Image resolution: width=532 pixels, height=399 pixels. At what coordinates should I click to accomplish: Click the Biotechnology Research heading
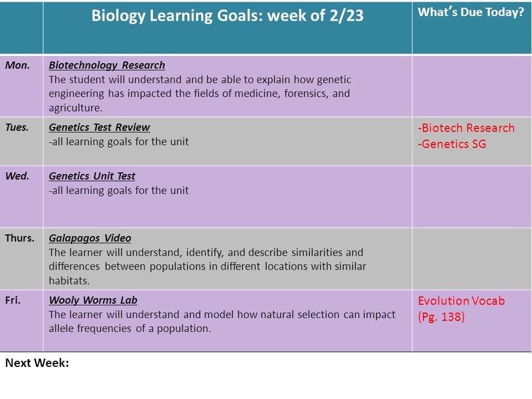click(107, 65)
